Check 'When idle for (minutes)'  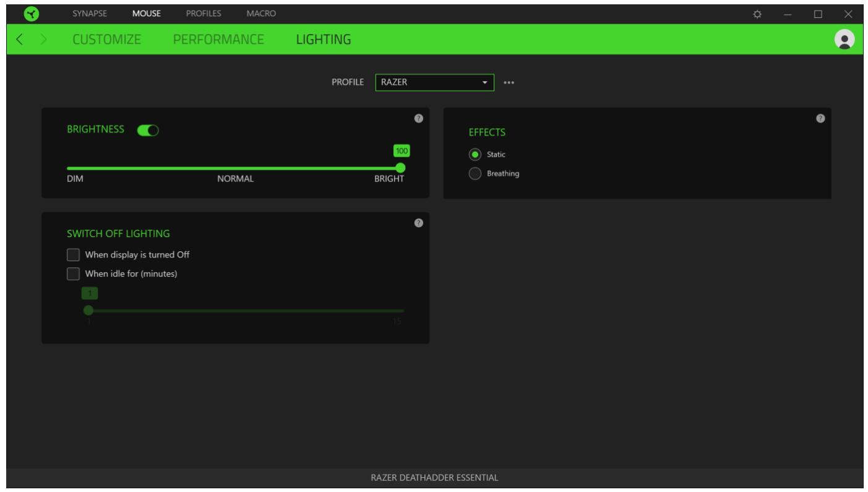(73, 274)
